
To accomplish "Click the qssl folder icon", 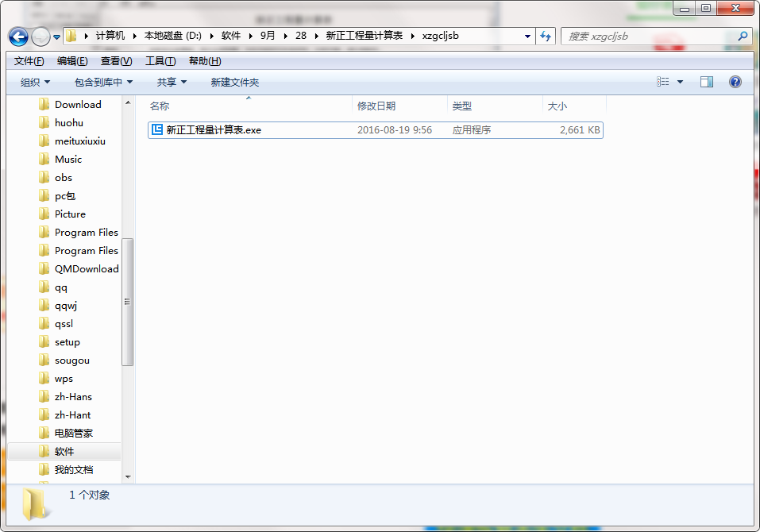I will (44, 324).
